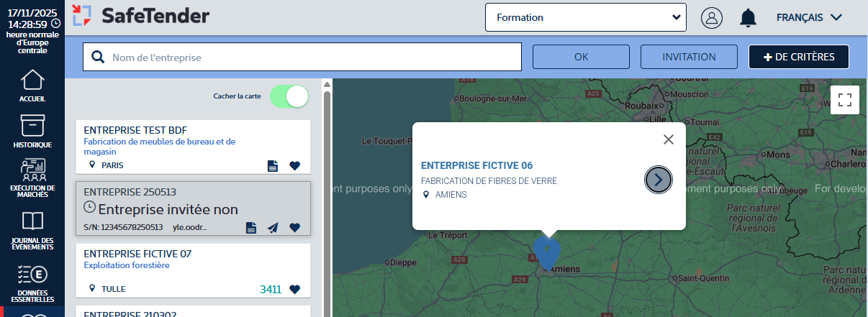This screenshot has height=317, width=868.
Task: Click the INVITATION button
Action: tap(689, 57)
